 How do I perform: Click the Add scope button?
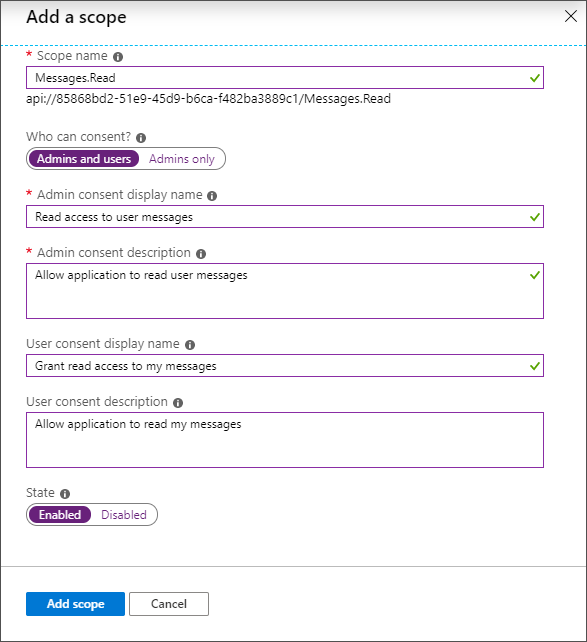tap(75, 604)
